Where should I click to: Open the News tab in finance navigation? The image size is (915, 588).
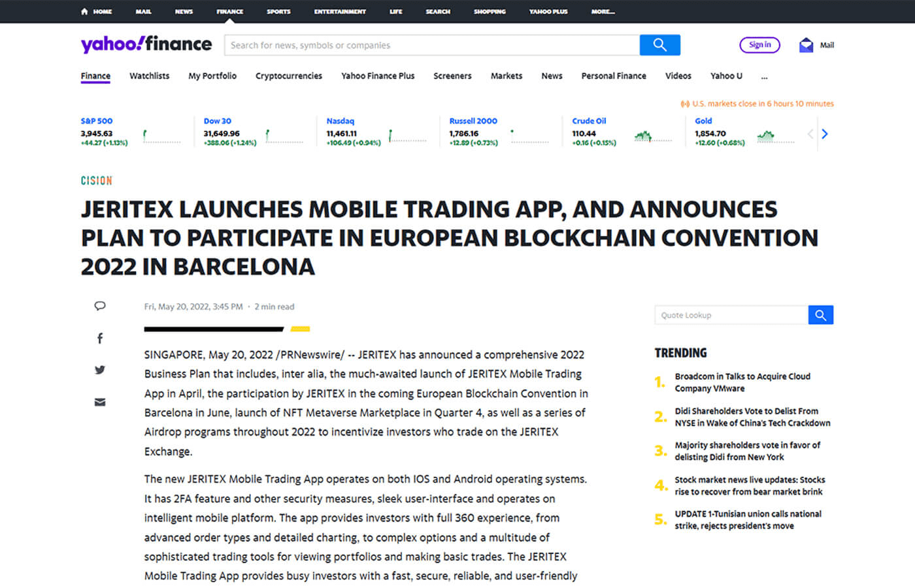552,76
